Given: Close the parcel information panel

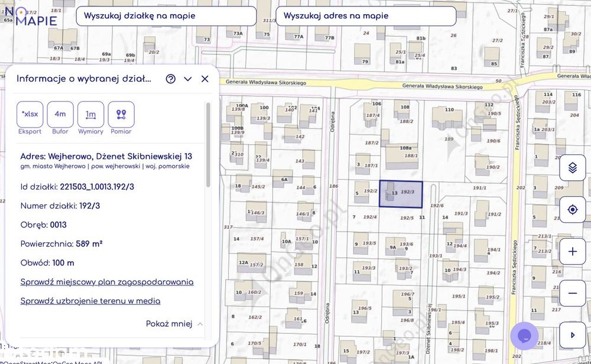Looking at the screenshot, I should click(x=204, y=79).
